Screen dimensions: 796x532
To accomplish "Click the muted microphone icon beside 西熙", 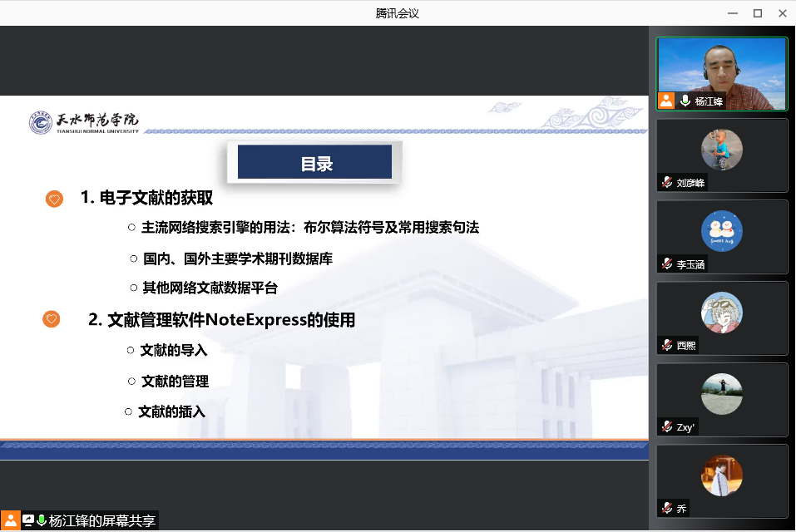I will click(x=666, y=345).
